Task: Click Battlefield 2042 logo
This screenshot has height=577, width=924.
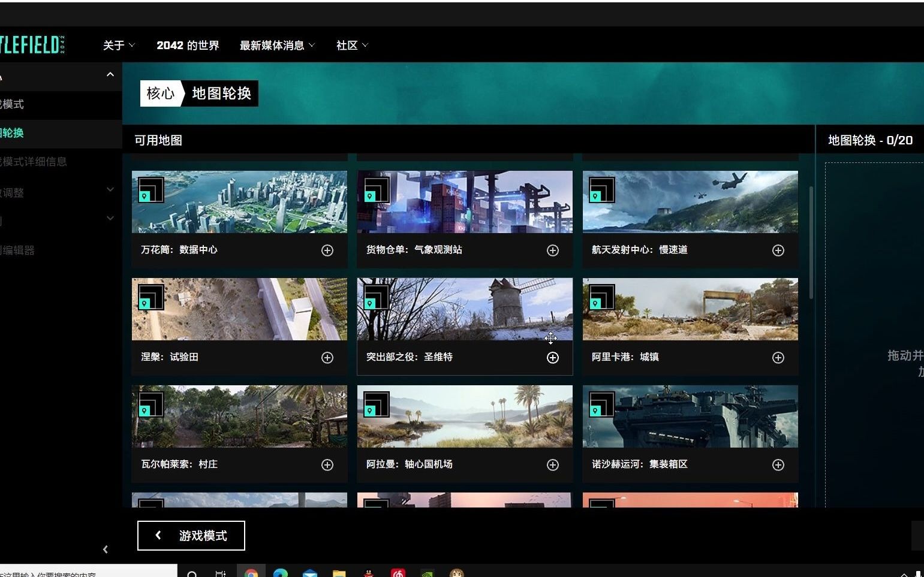Action: click(32, 45)
